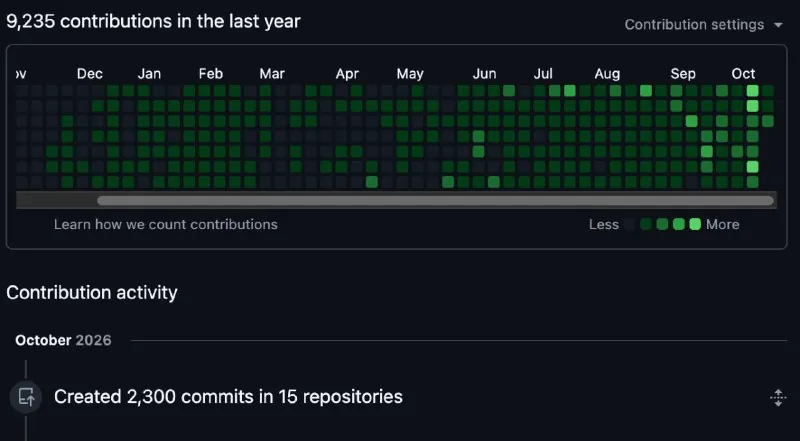Click the Sep month label
800x441 pixels.
pyautogui.click(x=683, y=74)
